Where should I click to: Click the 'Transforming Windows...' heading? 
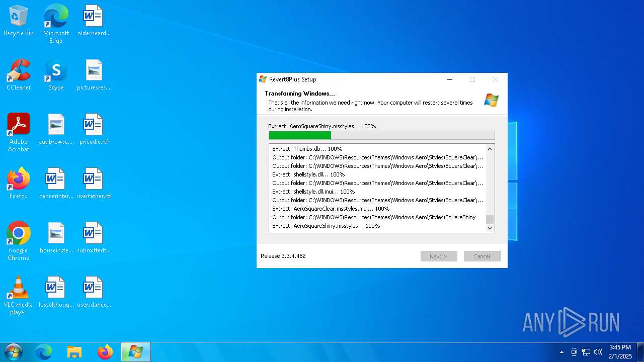(x=300, y=94)
